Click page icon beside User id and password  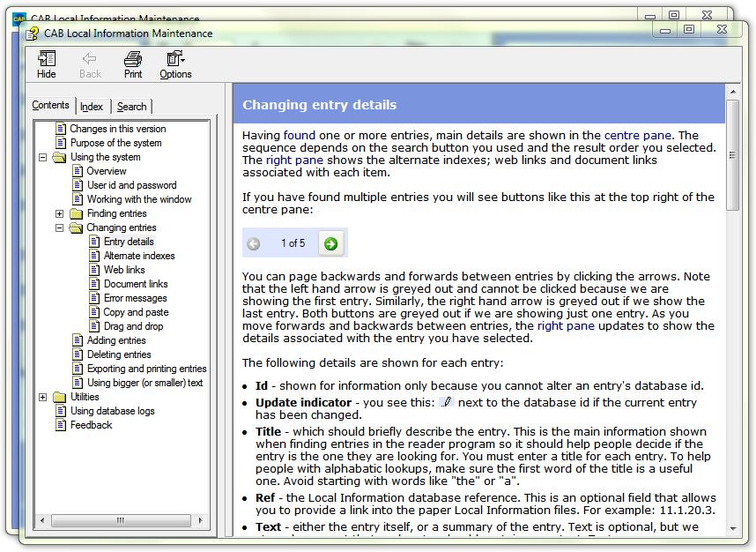click(x=78, y=185)
